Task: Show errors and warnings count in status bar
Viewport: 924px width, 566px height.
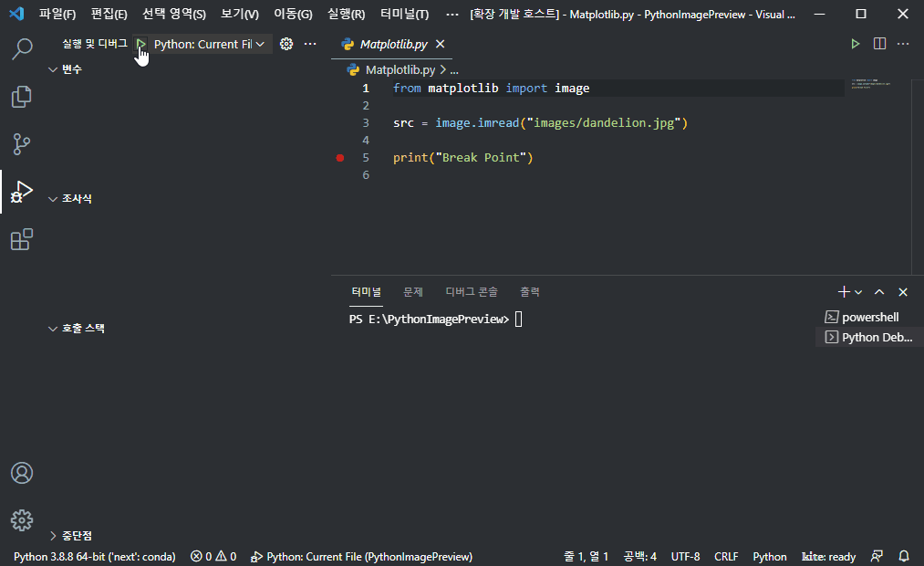Action: click(x=213, y=557)
